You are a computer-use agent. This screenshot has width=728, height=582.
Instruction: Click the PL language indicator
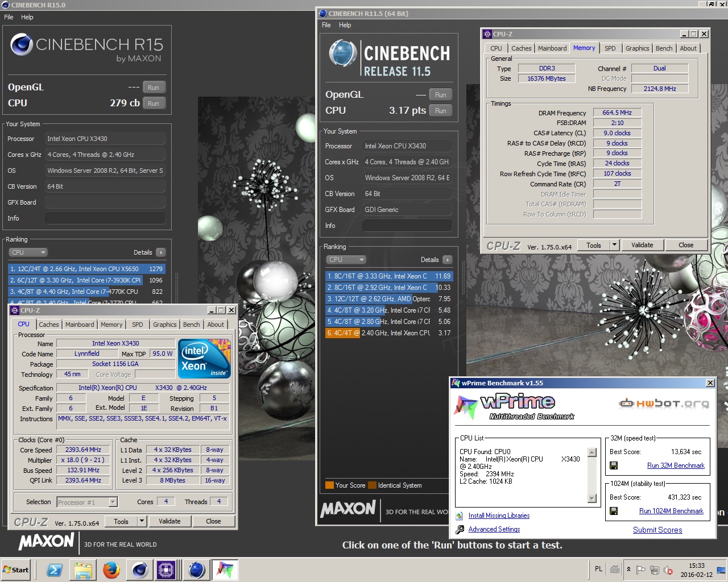pyautogui.click(x=598, y=569)
